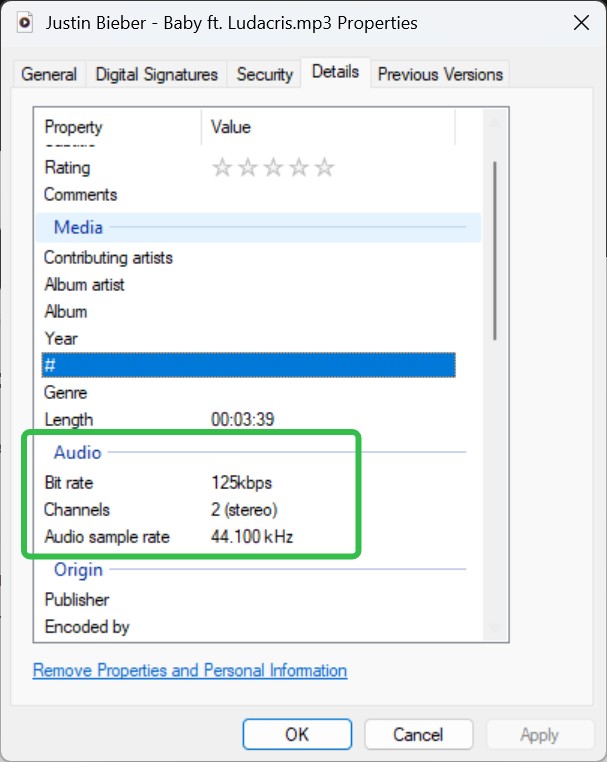Image resolution: width=607 pixels, height=762 pixels.
Task: Open the General tab
Action: pos(49,74)
